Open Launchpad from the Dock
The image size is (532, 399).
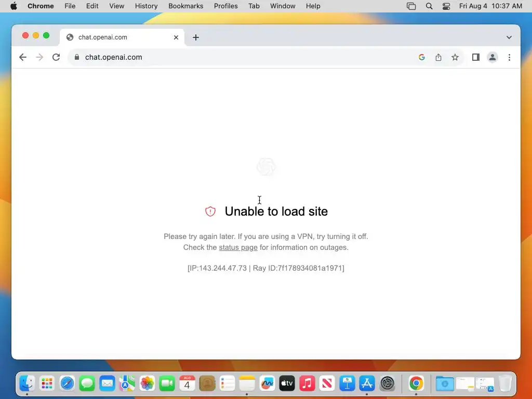(x=47, y=383)
